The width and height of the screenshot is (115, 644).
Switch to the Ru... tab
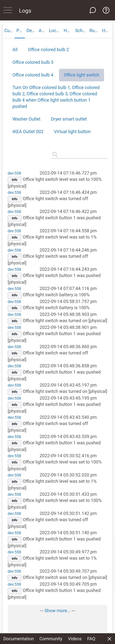[x=93, y=30]
